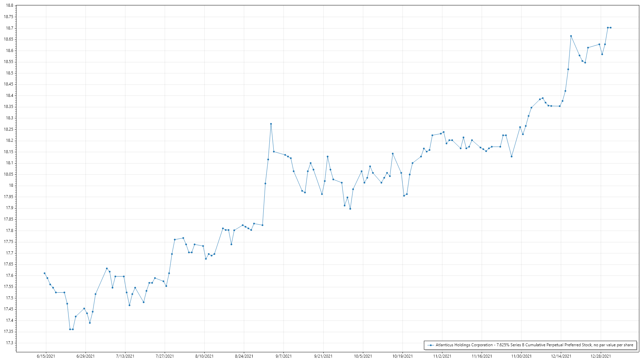Click the 6/15/2021 x-axis date label
Viewport: 644px width, 362px height.
point(46,356)
